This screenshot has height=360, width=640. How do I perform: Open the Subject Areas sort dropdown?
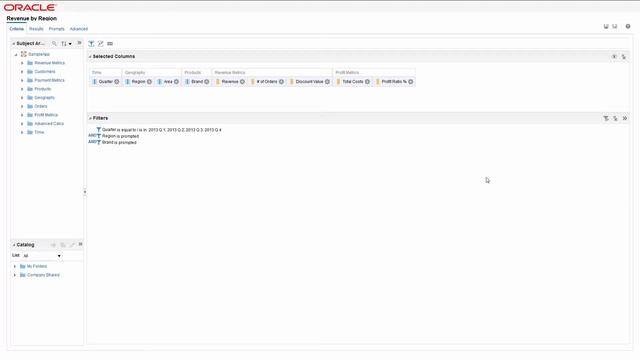click(x=66, y=44)
